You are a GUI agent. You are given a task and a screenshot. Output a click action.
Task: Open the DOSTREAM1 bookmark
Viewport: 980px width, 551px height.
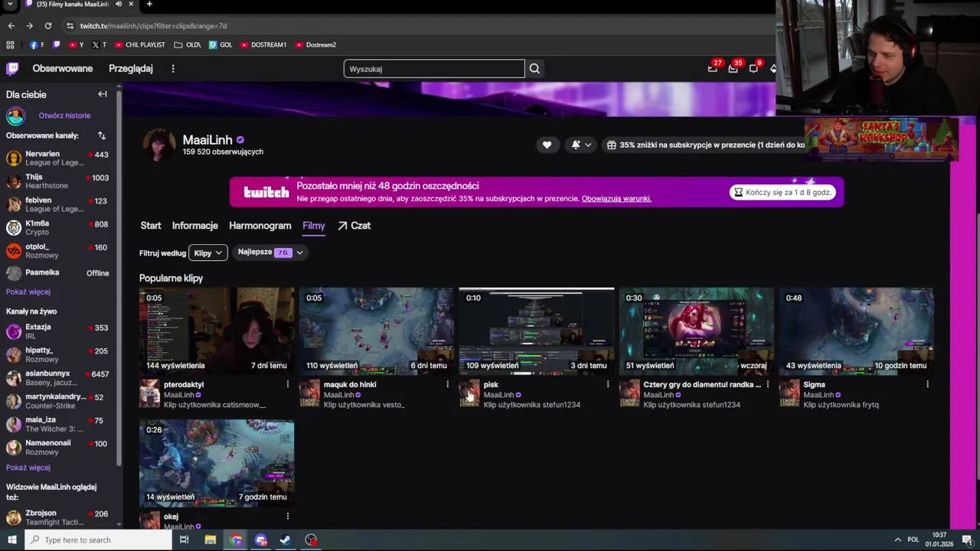pos(263,45)
